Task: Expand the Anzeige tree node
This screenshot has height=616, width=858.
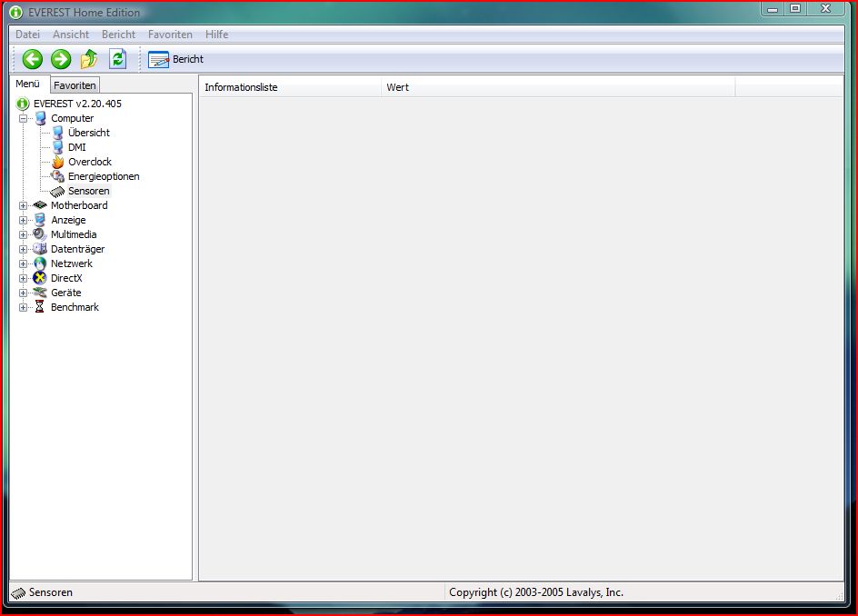Action: (23, 220)
